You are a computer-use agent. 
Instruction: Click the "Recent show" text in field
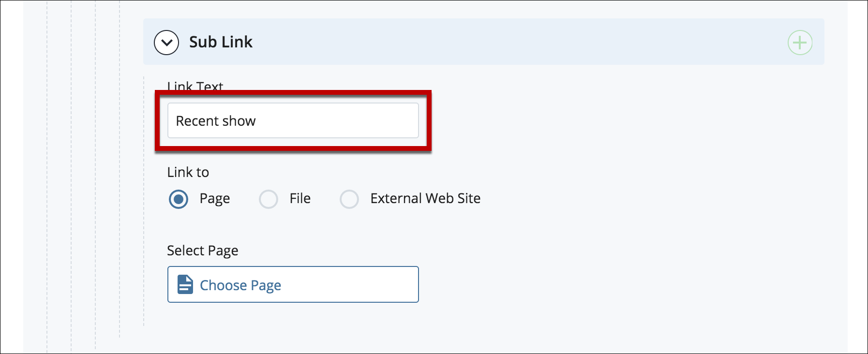click(216, 121)
